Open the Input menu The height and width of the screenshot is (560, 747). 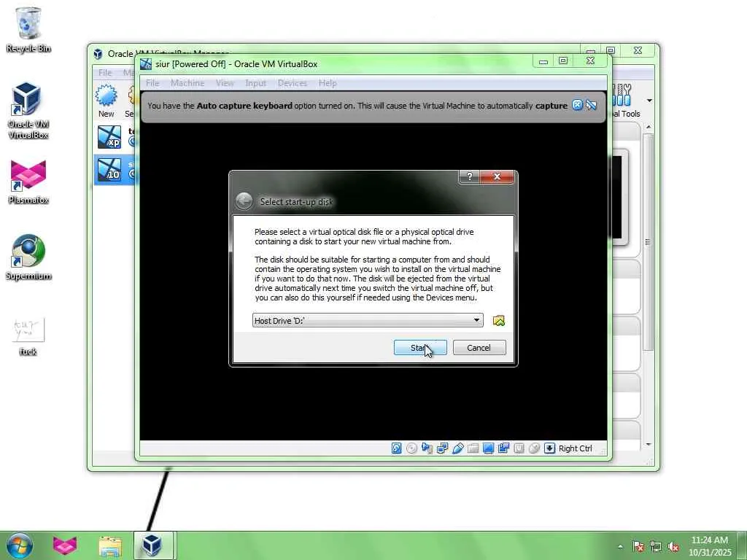255,83
